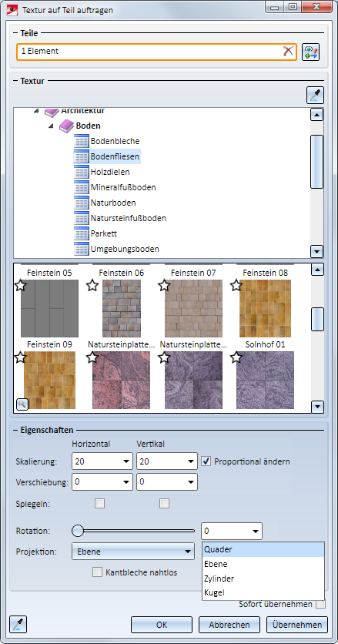Enable the Sofort übernehmen checkbox
Viewport: 338px width, 644px height.
[x=320, y=604]
